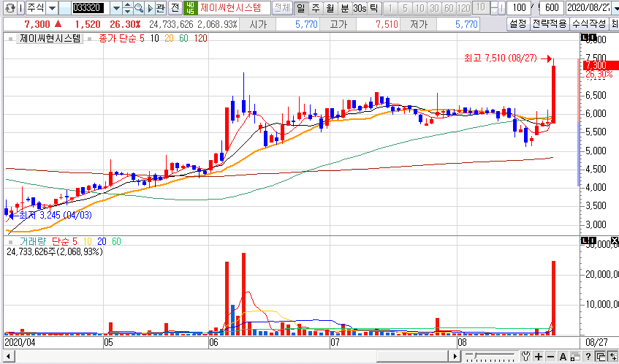619x364 pixels.
Task: Click the narrow I button after the interval stepper
Action: 501,7
